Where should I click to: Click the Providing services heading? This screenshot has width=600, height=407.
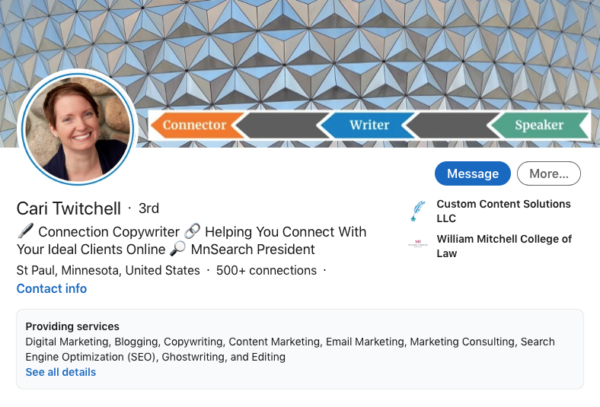point(72,326)
